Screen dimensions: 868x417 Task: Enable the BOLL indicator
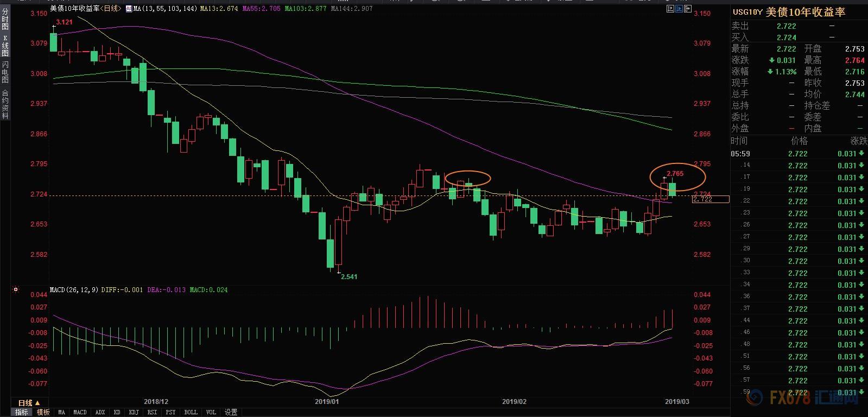coord(191,412)
